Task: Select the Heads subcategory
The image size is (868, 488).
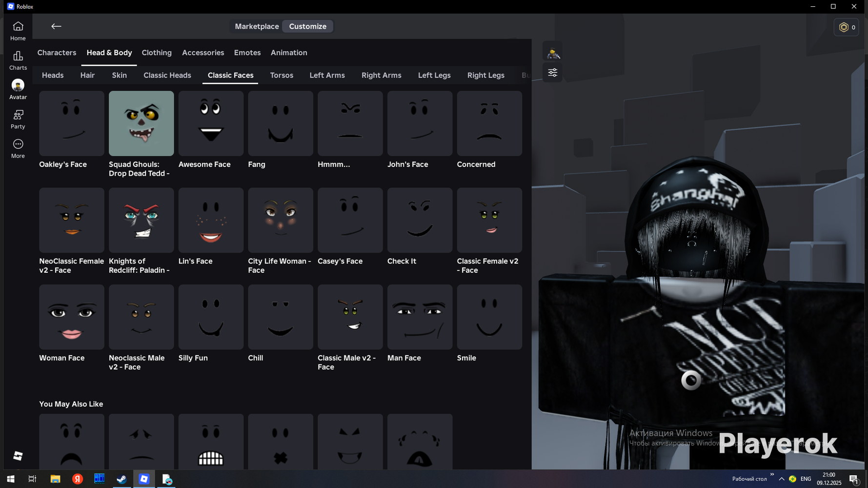Action: (x=53, y=75)
